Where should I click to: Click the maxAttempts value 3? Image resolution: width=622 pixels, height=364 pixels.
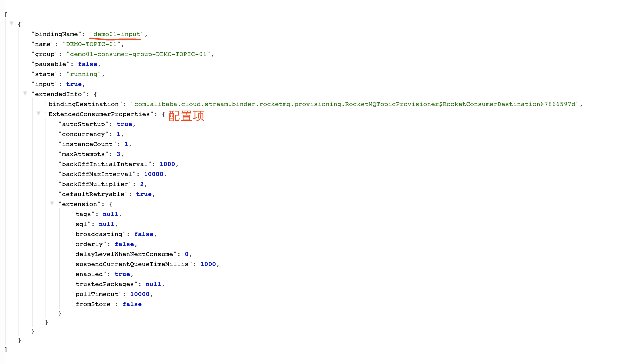pyautogui.click(x=118, y=154)
